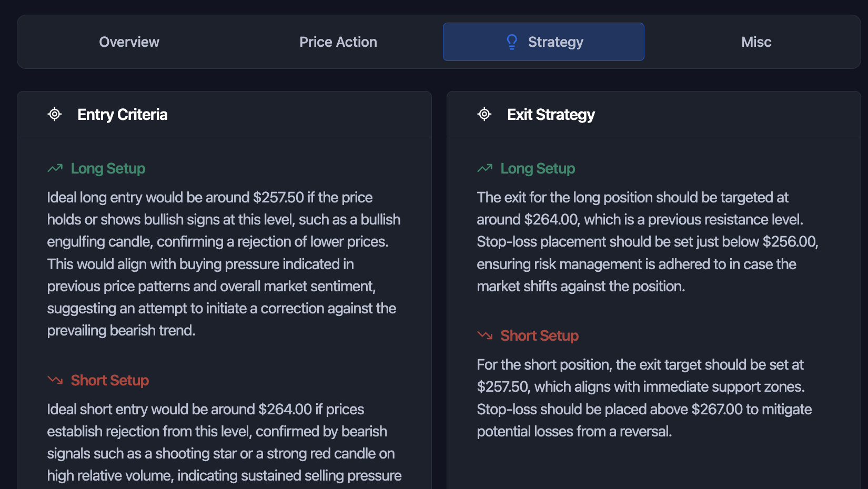The width and height of the screenshot is (868, 489).
Task: Click the green uptrend icon under Exit Strategy
Action: click(485, 168)
